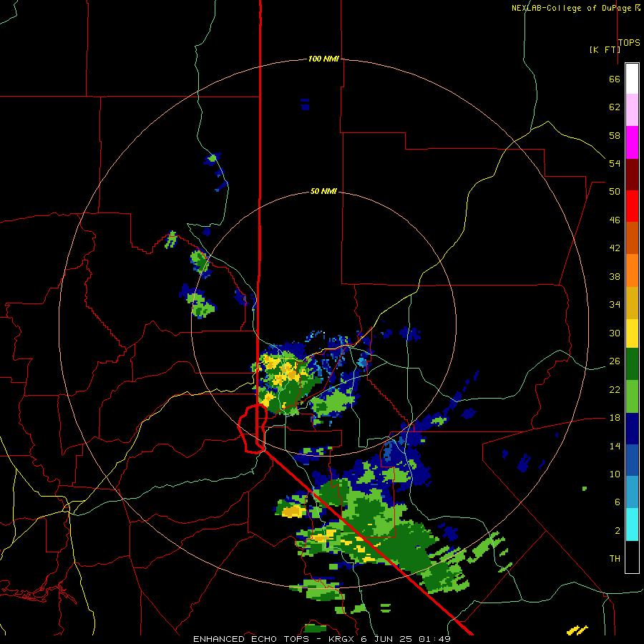Click the white swatch in the tops legend
Screen dimensions: 644x644
[632, 79]
